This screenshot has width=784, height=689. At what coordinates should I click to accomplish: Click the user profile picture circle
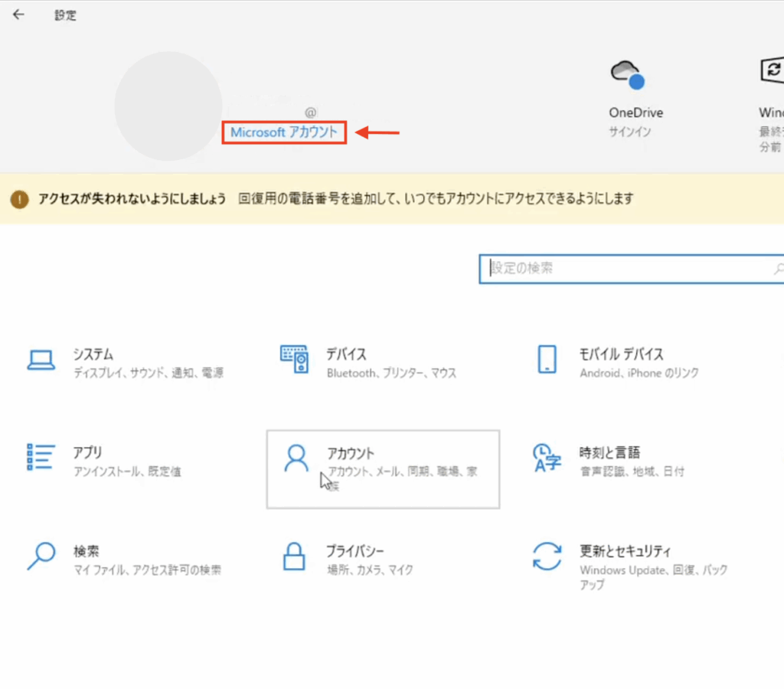tap(168, 106)
